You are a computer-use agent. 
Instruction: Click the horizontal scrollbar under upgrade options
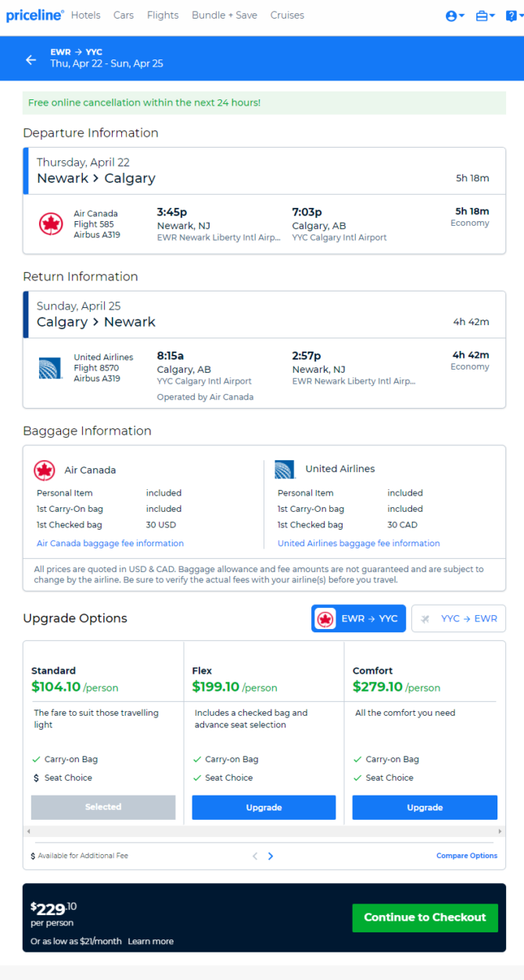264,832
